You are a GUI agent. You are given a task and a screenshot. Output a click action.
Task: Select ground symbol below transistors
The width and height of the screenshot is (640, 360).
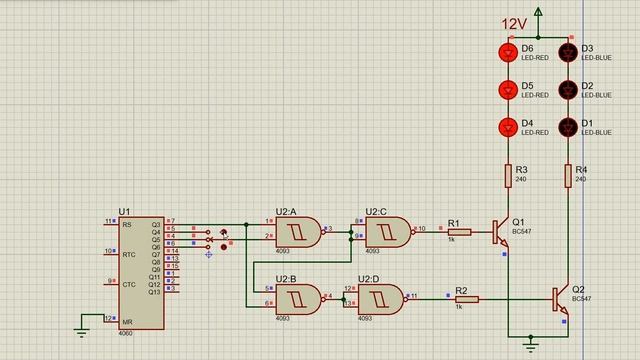tap(531, 348)
